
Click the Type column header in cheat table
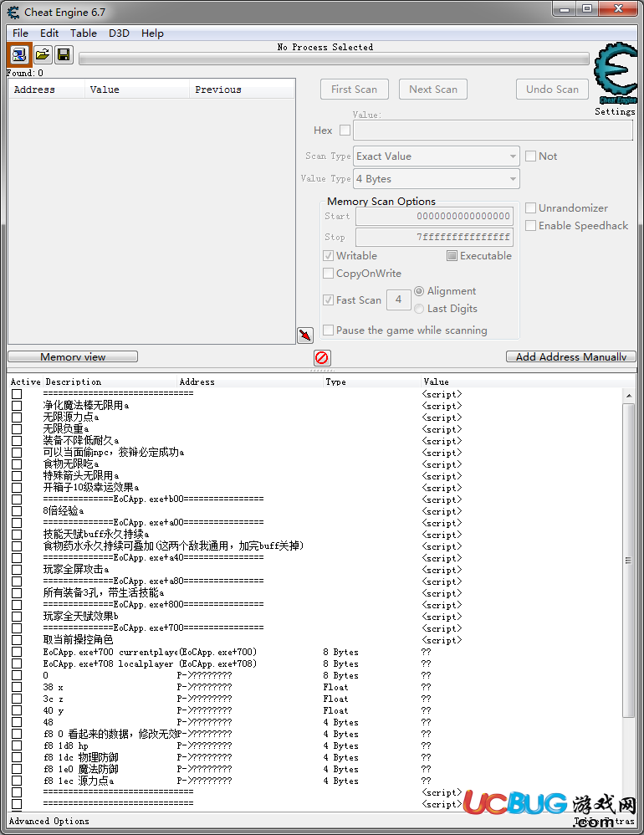tap(372, 382)
